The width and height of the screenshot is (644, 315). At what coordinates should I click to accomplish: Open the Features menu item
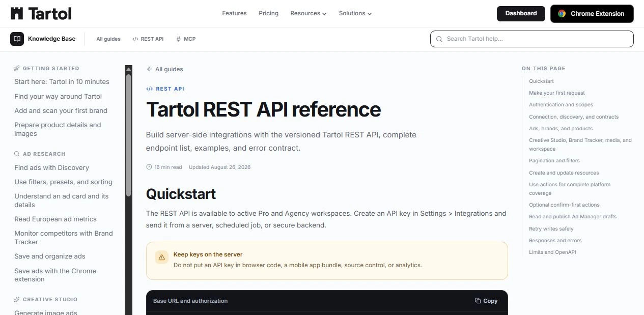click(234, 13)
